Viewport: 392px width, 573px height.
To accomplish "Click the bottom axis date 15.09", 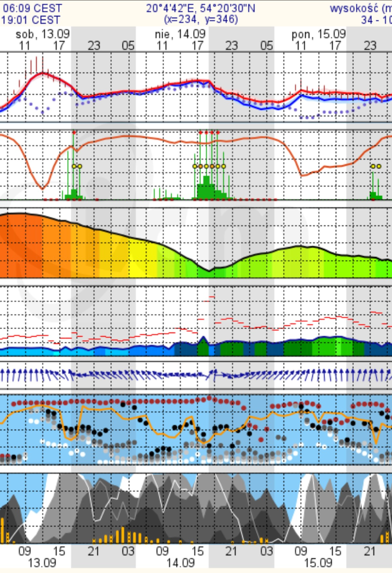I will point(318,563).
